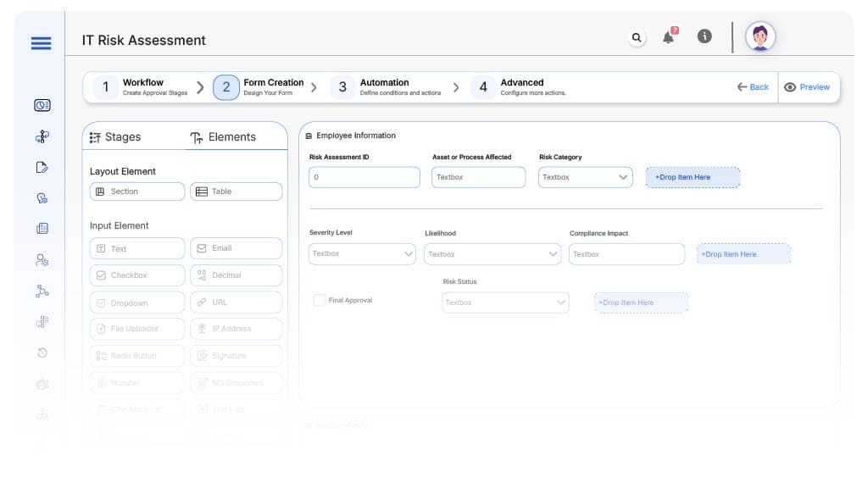Open the hamburger menu icon

point(41,44)
